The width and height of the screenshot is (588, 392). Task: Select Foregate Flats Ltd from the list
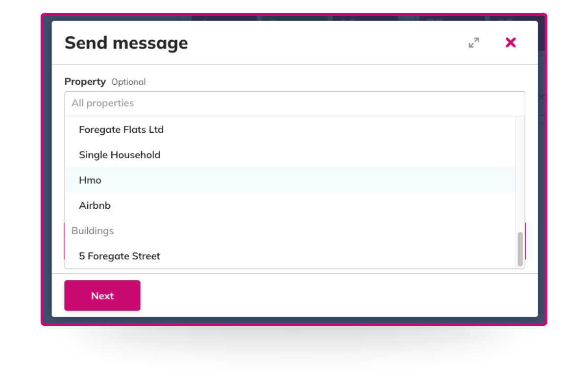(x=121, y=129)
